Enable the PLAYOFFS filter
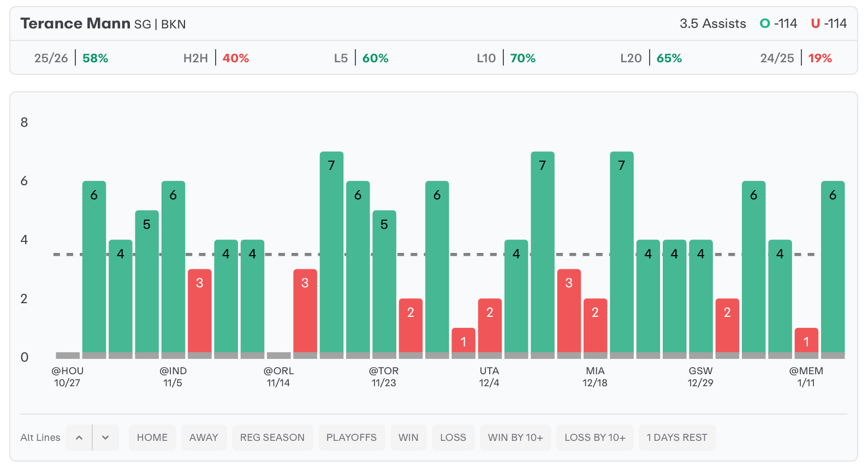 pyautogui.click(x=352, y=438)
